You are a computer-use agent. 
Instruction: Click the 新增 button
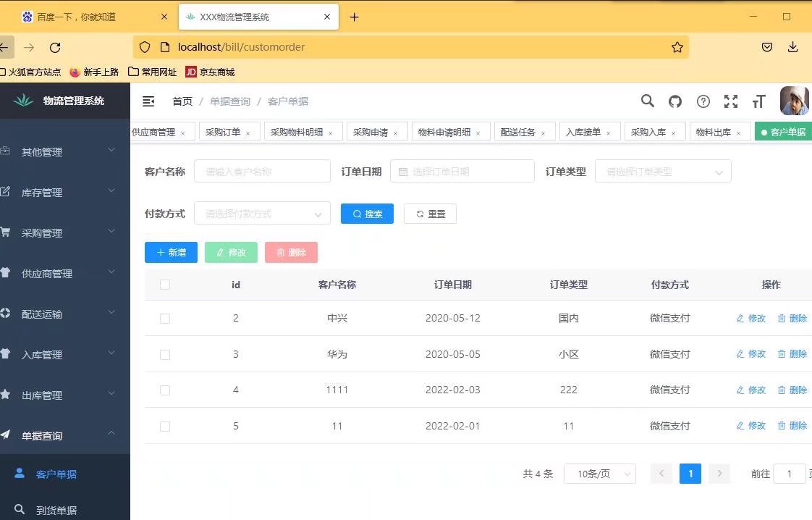pyautogui.click(x=171, y=253)
